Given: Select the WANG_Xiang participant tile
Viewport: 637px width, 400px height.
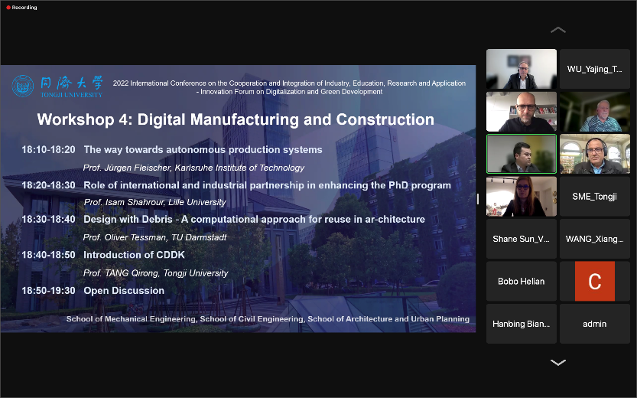Looking at the screenshot, I should point(594,239).
